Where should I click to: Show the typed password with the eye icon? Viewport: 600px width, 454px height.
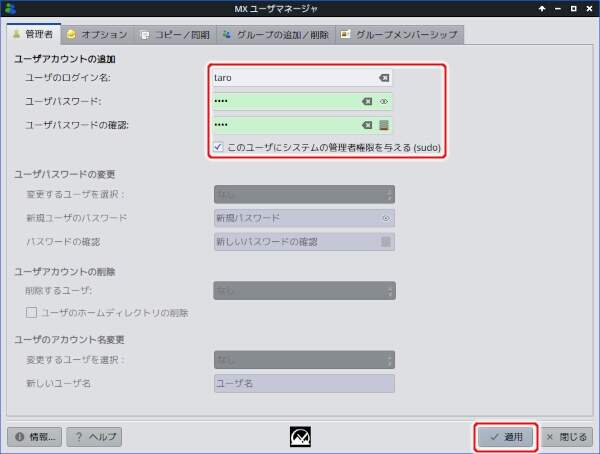pos(384,101)
